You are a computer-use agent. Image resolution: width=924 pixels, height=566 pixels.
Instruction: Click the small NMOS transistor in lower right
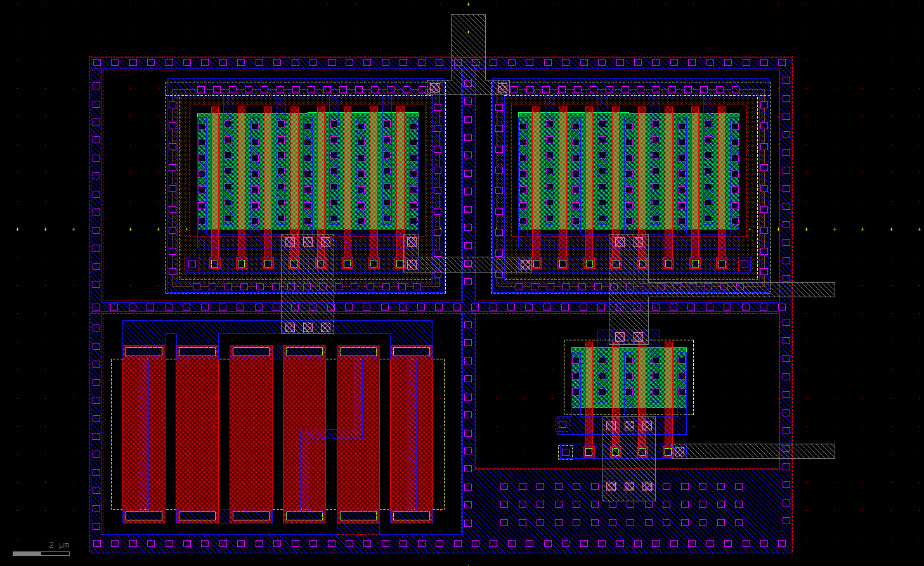628,377
